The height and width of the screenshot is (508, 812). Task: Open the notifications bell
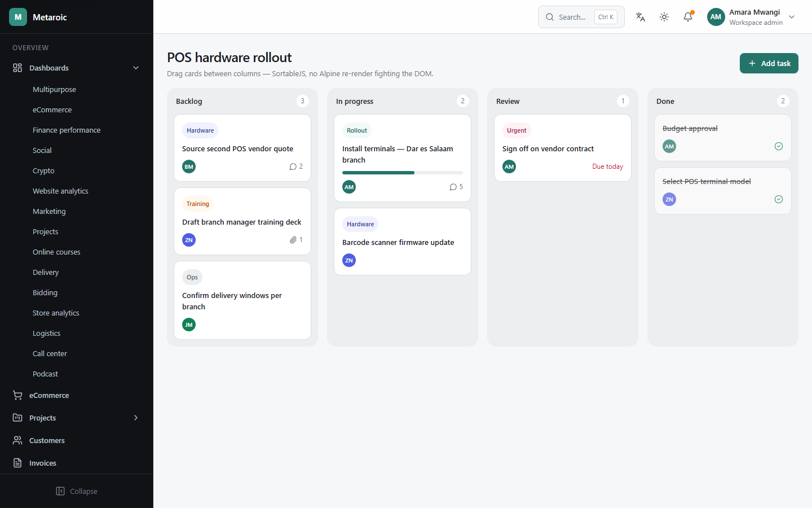(688, 17)
